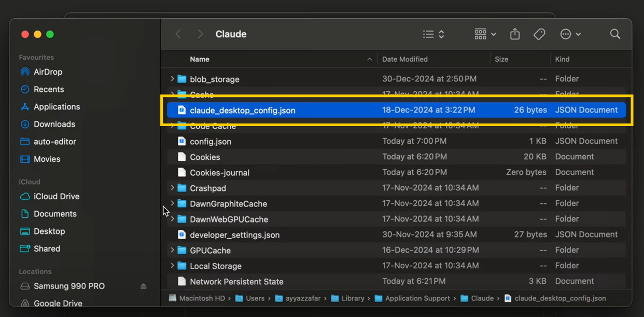Click the Share icon in toolbar
The height and width of the screenshot is (317, 644).
point(515,34)
